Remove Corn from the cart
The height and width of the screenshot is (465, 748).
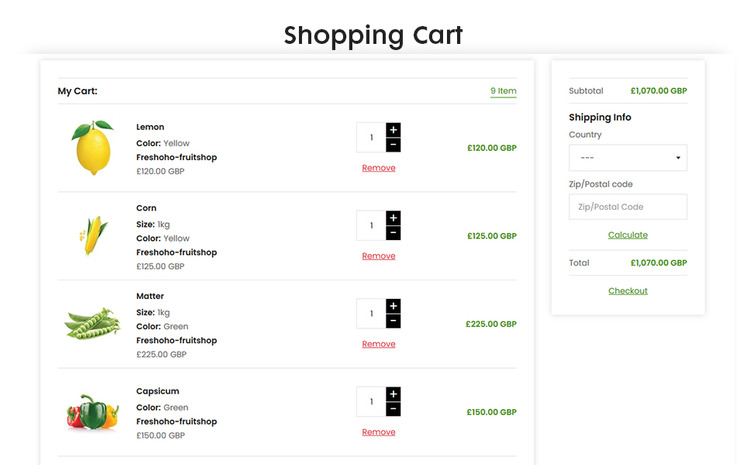pos(378,256)
